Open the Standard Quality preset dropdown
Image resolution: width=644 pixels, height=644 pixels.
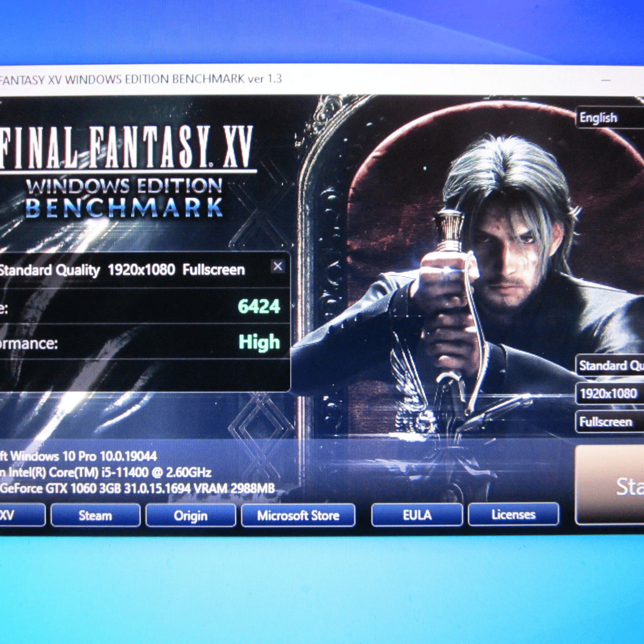(x=610, y=366)
